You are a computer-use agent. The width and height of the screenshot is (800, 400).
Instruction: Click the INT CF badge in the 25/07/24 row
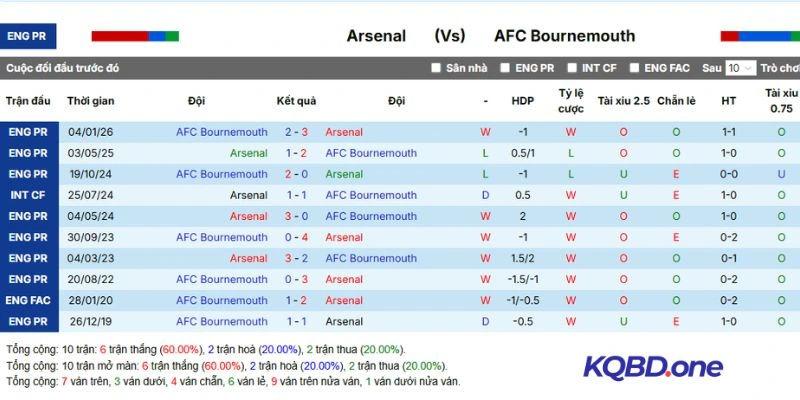click(28, 195)
